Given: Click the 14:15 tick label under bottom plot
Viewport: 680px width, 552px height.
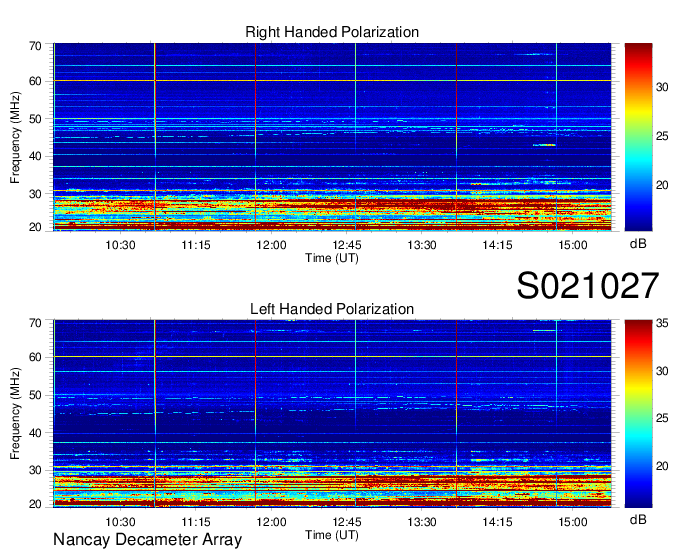Looking at the screenshot, I should (x=497, y=522).
